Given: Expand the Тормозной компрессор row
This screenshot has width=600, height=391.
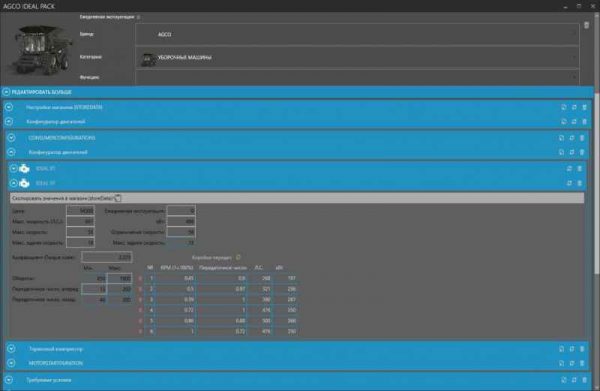Looking at the screenshot, I should (11, 349).
